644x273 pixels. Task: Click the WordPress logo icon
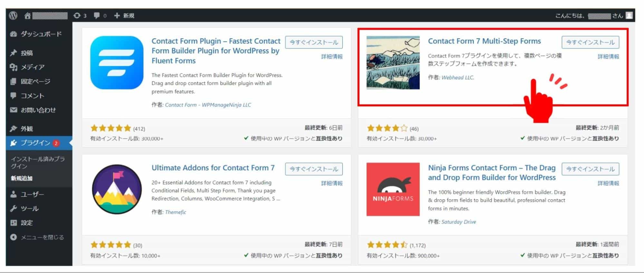[13, 15]
